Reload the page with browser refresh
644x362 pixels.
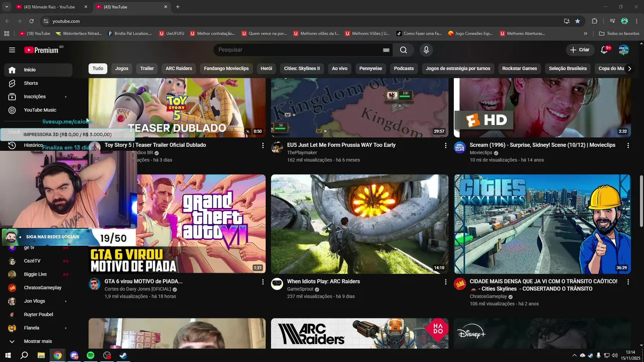click(31, 21)
